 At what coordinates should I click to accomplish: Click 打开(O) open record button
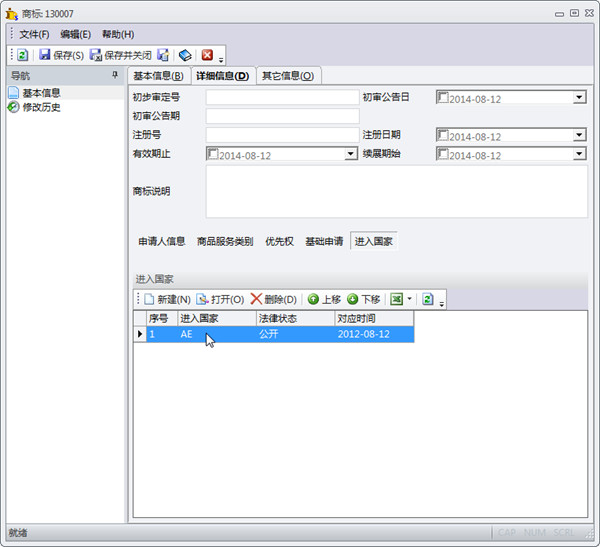[x=220, y=299]
